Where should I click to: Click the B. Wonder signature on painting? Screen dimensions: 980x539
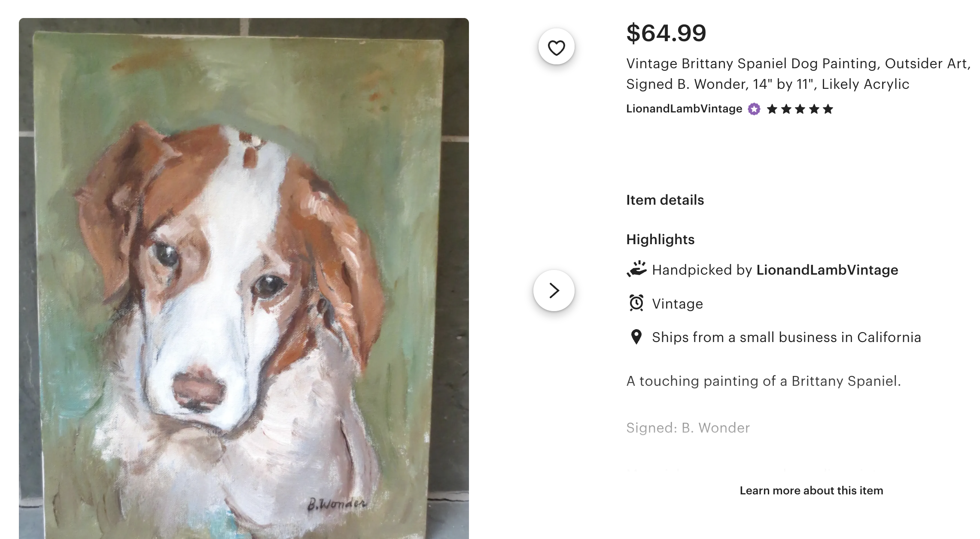tap(337, 503)
